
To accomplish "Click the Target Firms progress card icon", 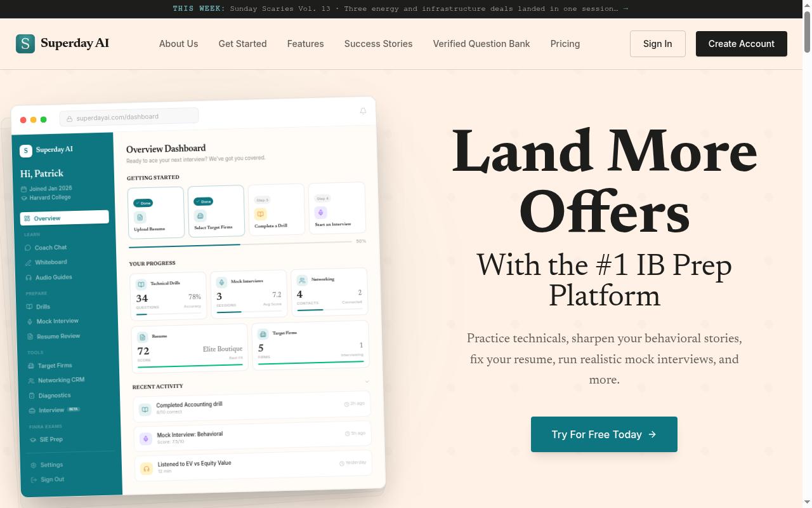I will (263, 334).
